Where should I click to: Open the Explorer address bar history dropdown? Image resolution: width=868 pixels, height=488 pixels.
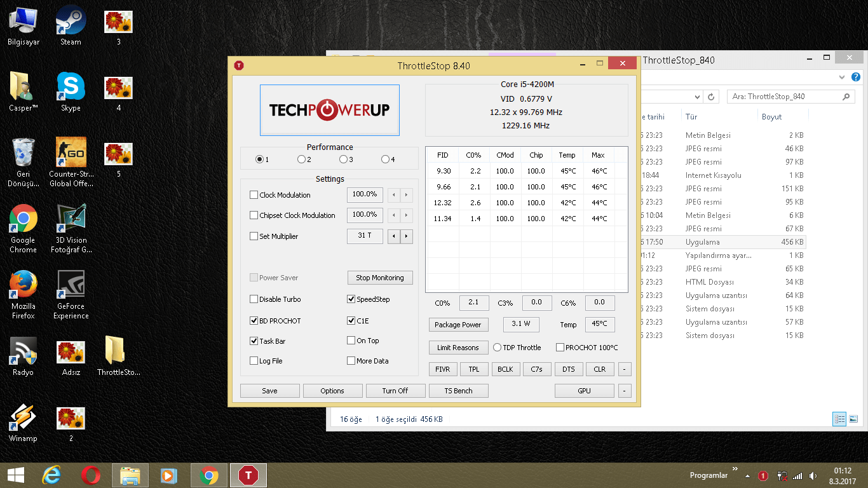pyautogui.click(x=697, y=97)
